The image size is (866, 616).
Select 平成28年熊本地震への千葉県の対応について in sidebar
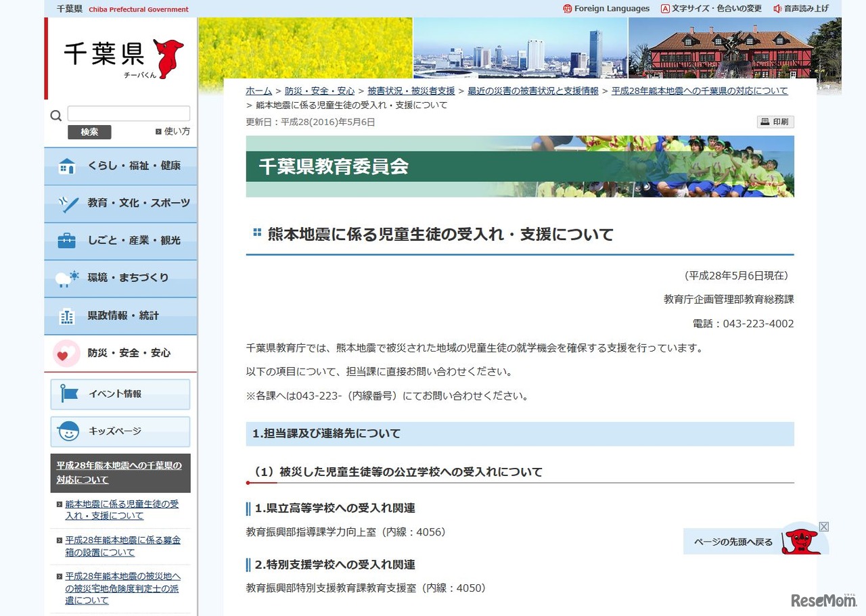pyautogui.click(x=120, y=473)
